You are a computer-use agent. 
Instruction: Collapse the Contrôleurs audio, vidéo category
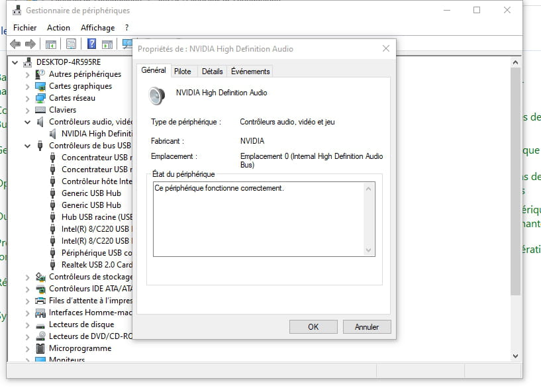(28, 122)
